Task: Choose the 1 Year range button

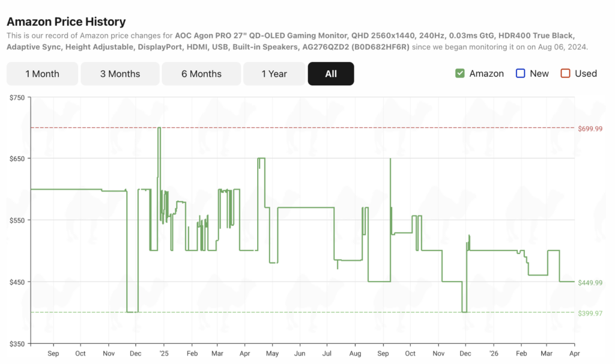Action: [274, 74]
